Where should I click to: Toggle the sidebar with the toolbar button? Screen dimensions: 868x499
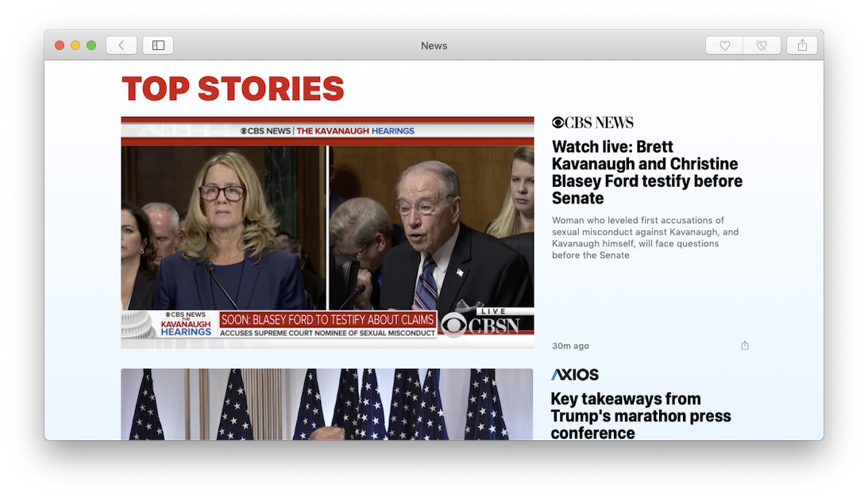click(158, 45)
